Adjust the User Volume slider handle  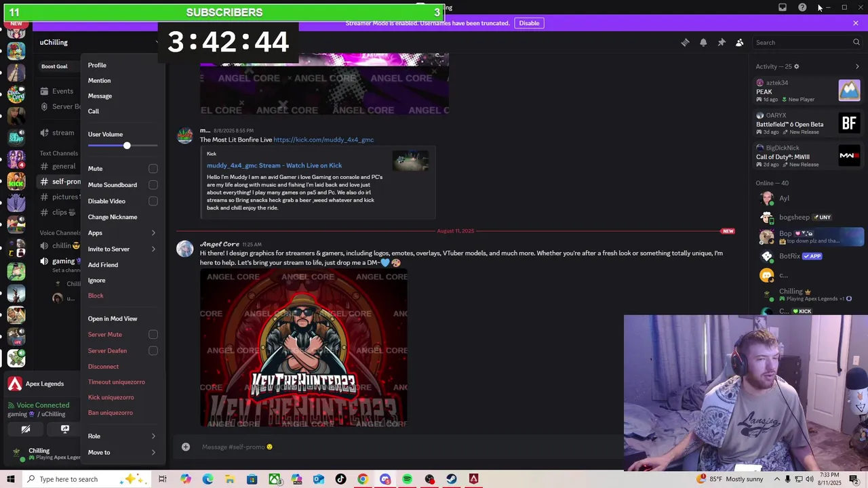coord(127,146)
